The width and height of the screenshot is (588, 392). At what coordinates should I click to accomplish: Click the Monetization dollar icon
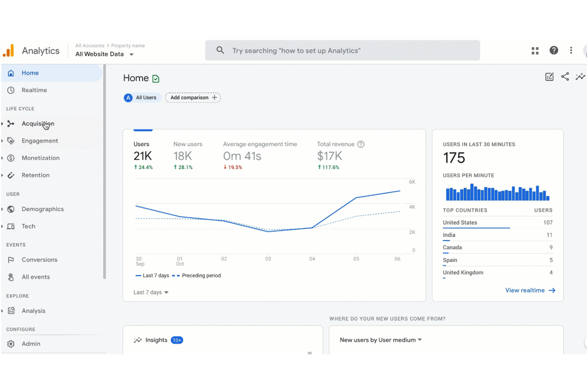(11, 158)
